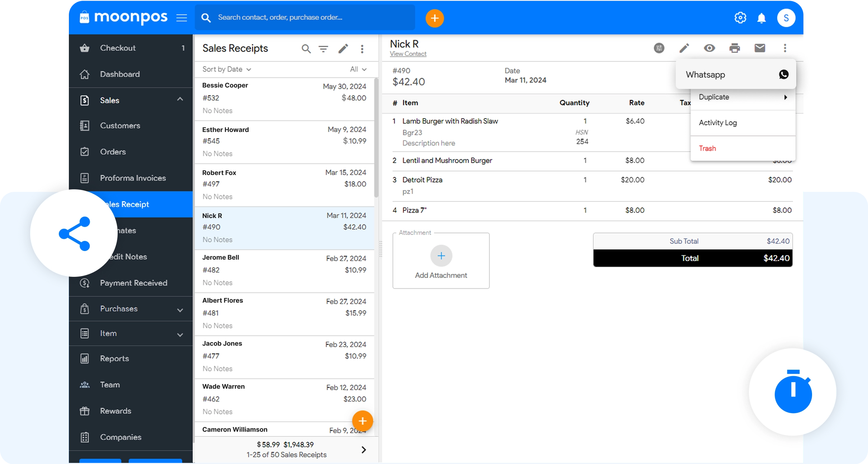Print the Nick R receipt
868x464 pixels.
734,48
